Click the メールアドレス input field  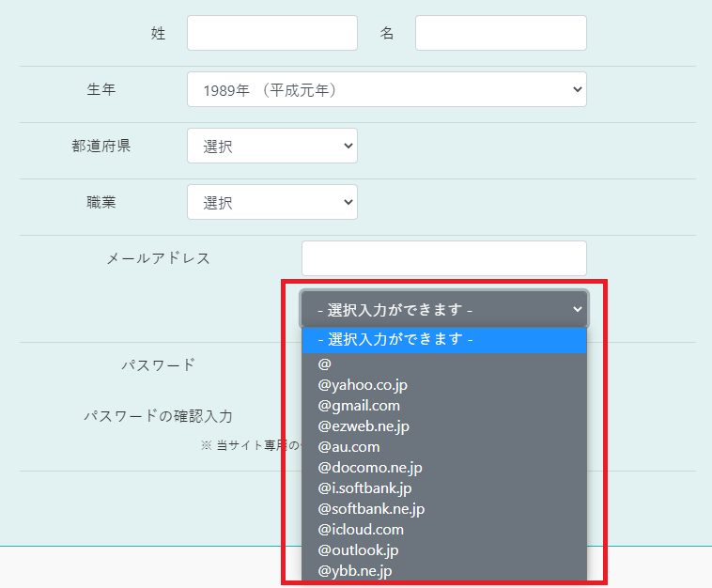point(444,258)
